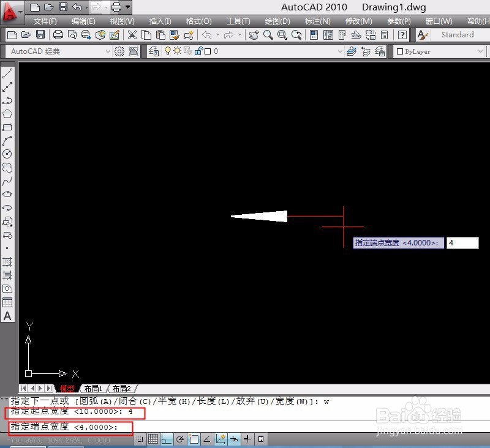The height and width of the screenshot is (448, 490).
Task: Select the Polyline tool
Action: pos(7,100)
